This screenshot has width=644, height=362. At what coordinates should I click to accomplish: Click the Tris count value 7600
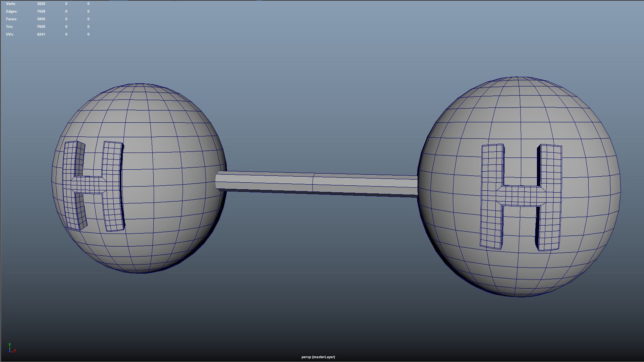tap(41, 27)
